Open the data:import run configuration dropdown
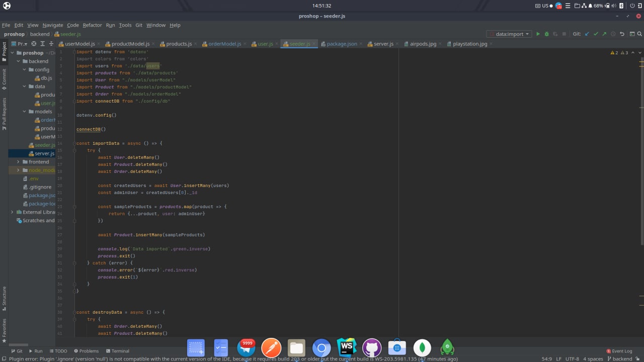The image size is (644, 362). 509,34
